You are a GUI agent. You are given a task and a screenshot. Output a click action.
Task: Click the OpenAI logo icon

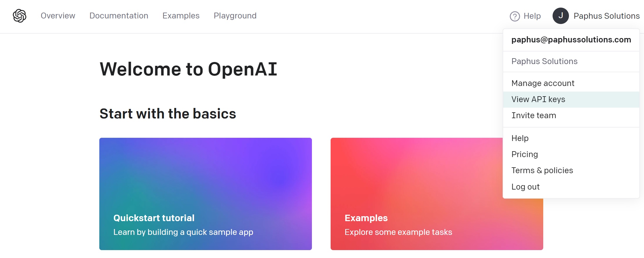(x=20, y=16)
